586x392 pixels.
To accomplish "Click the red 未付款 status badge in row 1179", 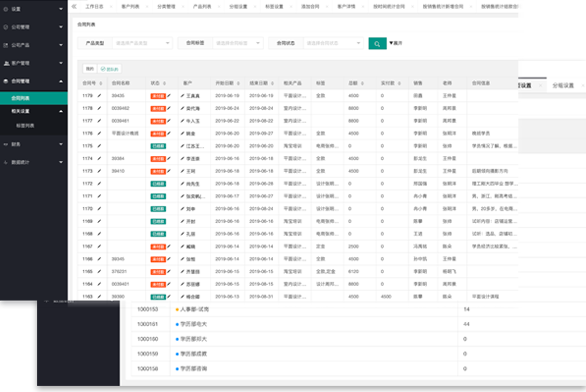I will pos(158,96).
